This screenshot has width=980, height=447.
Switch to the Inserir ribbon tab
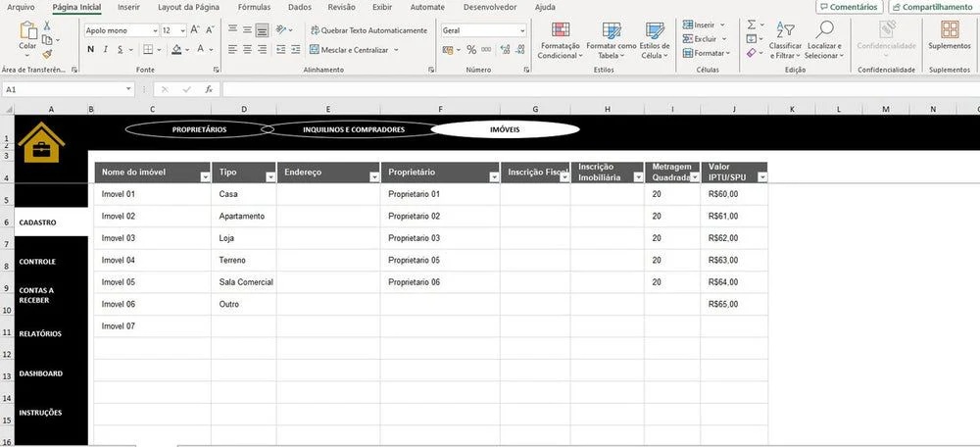pos(128,7)
